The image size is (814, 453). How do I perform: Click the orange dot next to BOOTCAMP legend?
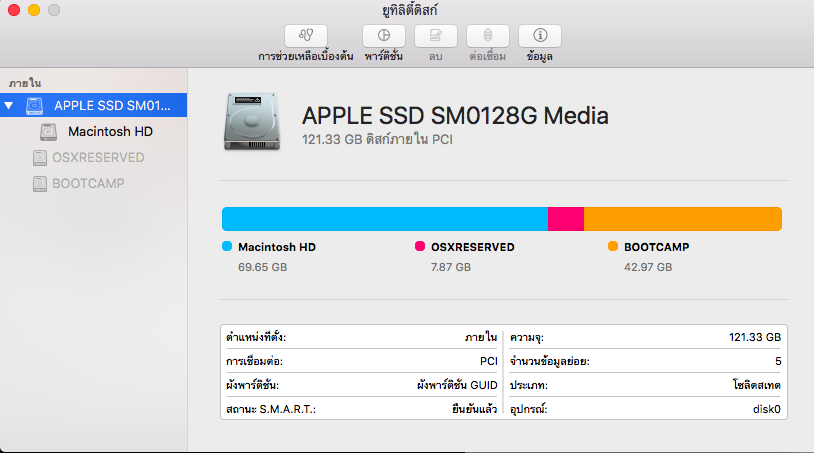click(613, 246)
